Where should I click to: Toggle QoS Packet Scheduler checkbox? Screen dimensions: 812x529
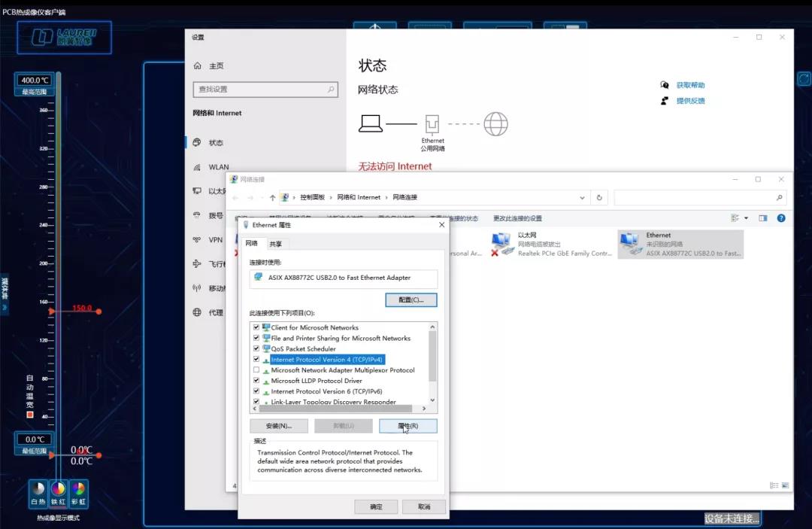click(x=256, y=348)
